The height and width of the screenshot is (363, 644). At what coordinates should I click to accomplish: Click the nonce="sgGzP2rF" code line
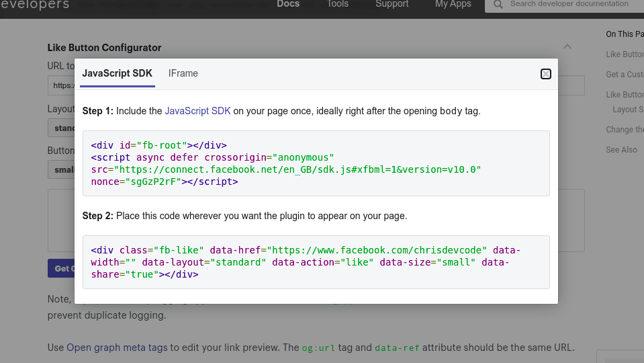[165, 182]
